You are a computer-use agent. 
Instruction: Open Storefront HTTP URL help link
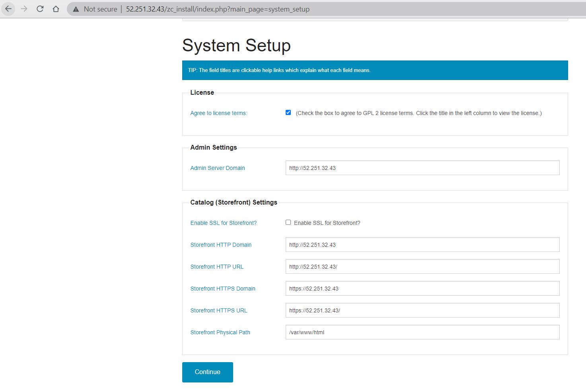(x=216, y=267)
